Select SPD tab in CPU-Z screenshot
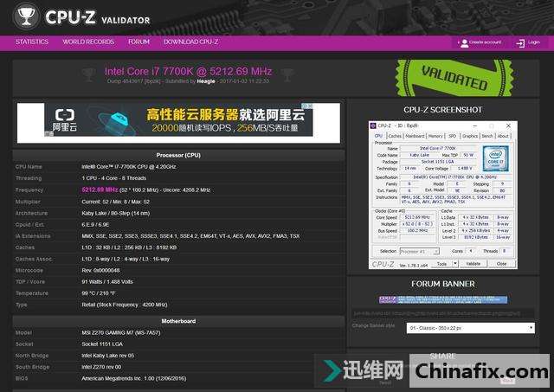Viewport: 554px width, 392px height. point(452,136)
